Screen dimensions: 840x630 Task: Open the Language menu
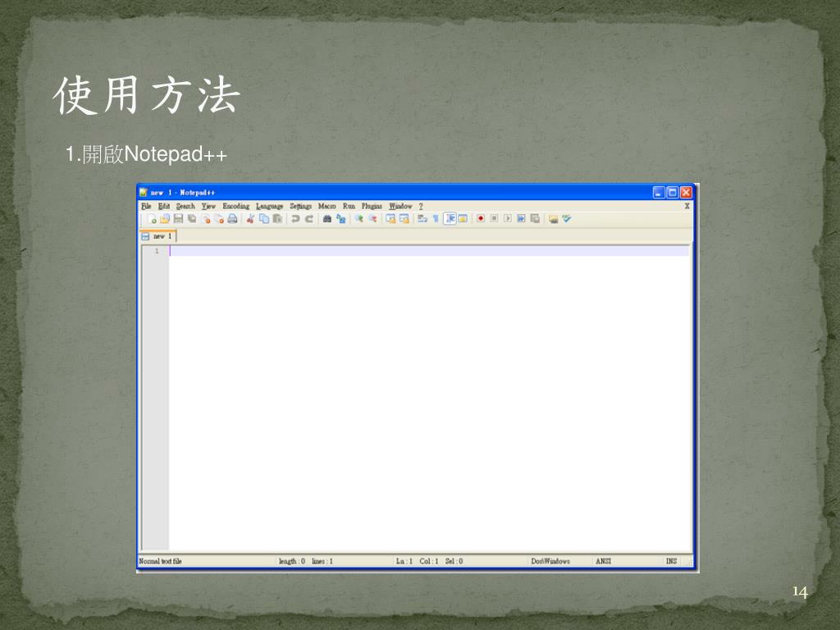tap(269, 206)
